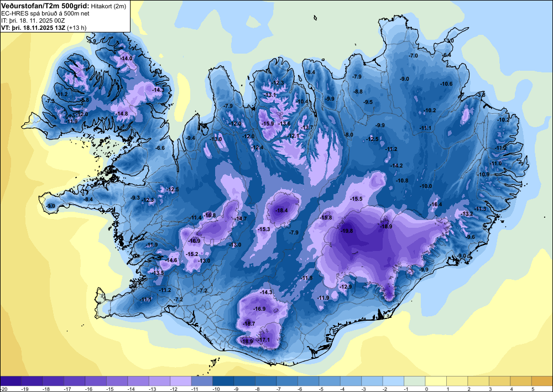Click the -15.5 temperature label
Screen dimensions: 553x392
coord(356,199)
